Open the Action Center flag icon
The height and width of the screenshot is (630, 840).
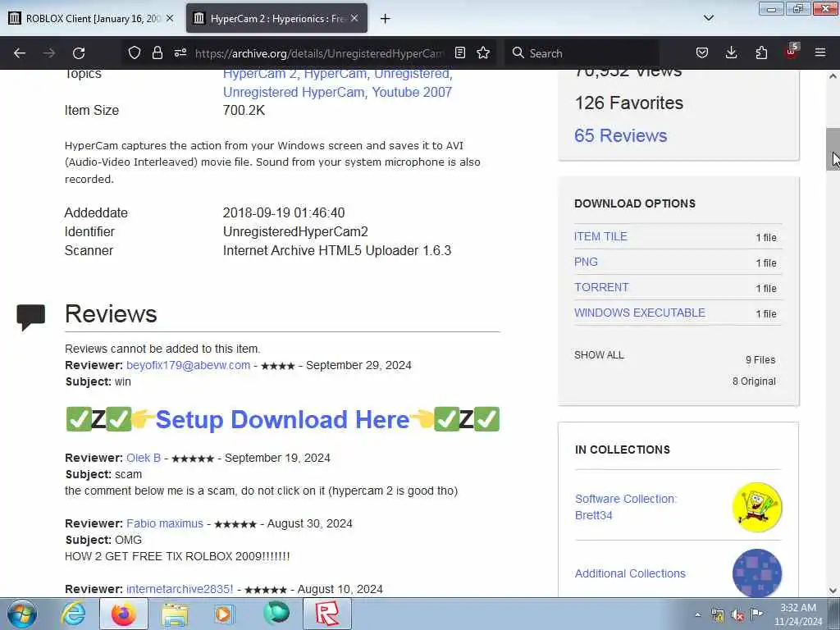pos(756,614)
